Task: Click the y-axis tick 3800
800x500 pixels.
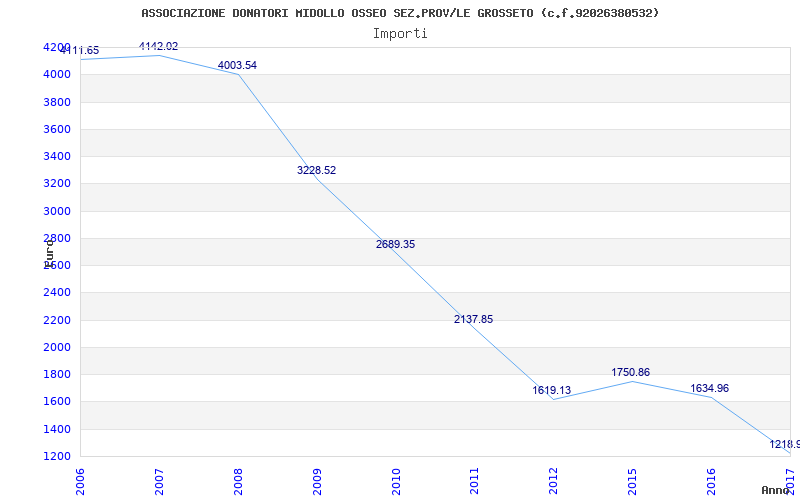Action: click(57, 102)
